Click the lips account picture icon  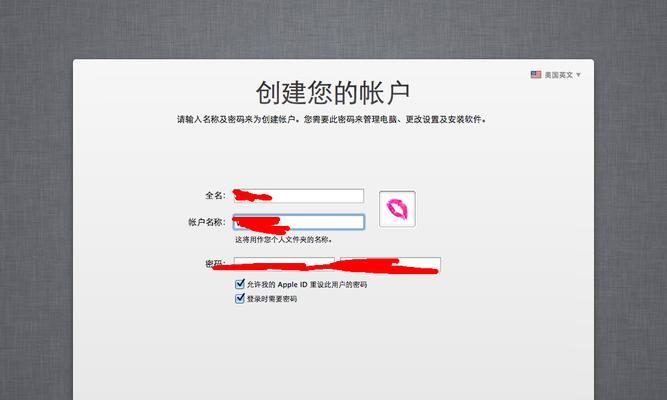(397, 209)
